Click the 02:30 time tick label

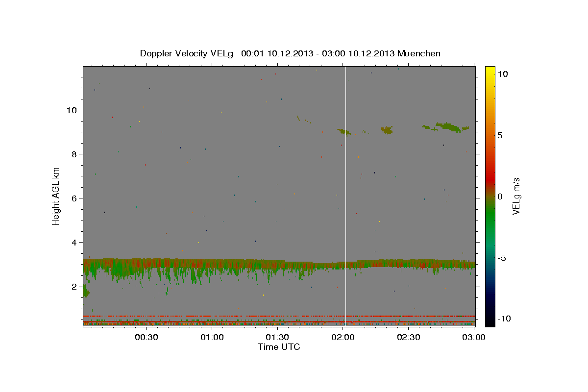[409, 338]
